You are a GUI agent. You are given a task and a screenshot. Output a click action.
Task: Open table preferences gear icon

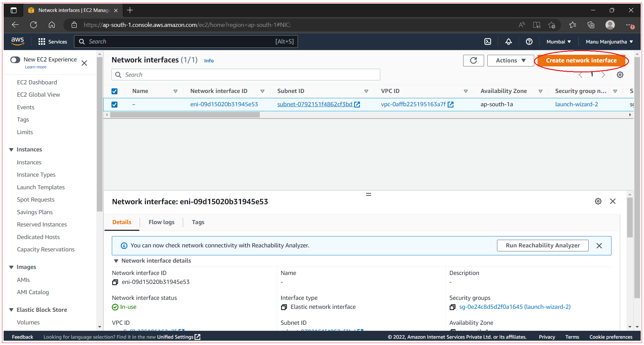click(x=620, y=75)
